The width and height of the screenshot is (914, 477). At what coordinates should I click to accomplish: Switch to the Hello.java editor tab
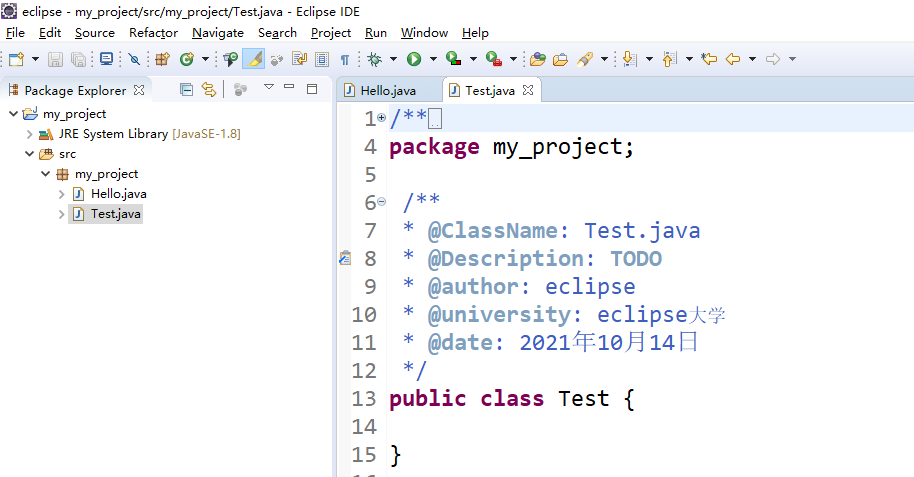point(388,90)
